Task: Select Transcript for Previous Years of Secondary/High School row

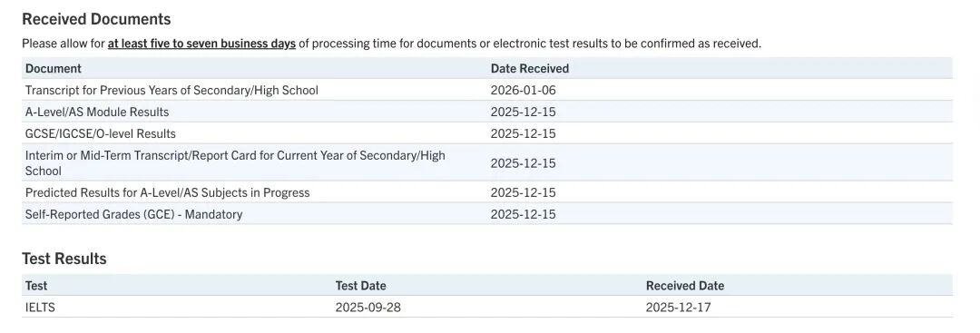Action: coord(487,90)
